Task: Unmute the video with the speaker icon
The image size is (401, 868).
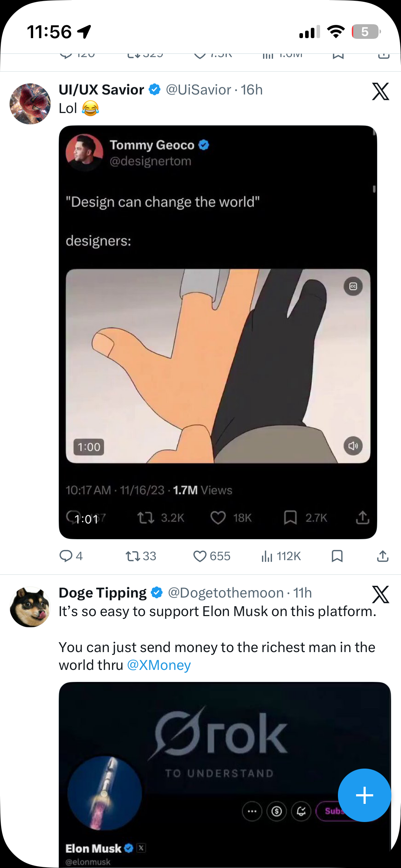Action: click(353, 446)
